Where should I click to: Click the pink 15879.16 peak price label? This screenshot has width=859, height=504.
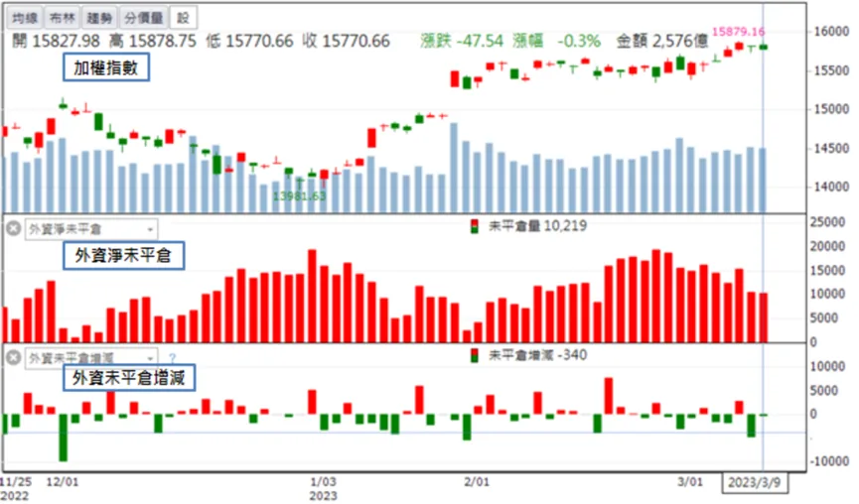[738, 32]
